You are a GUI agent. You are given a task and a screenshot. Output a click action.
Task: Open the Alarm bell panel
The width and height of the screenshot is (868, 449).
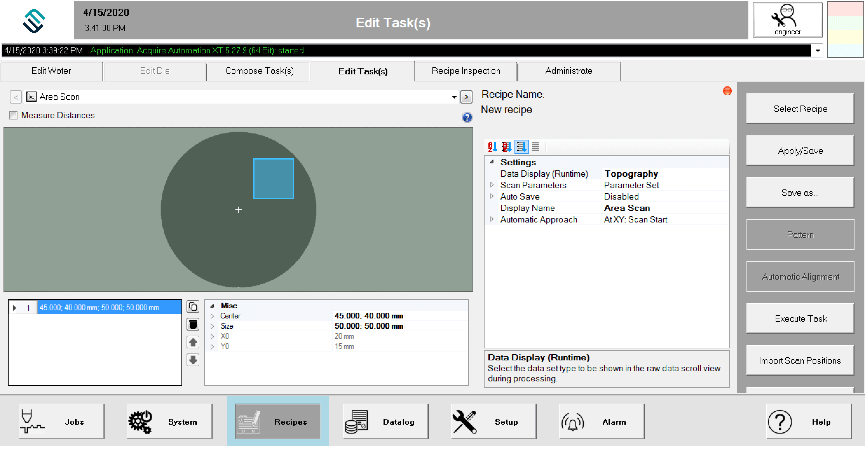click(x=601, y=422)
